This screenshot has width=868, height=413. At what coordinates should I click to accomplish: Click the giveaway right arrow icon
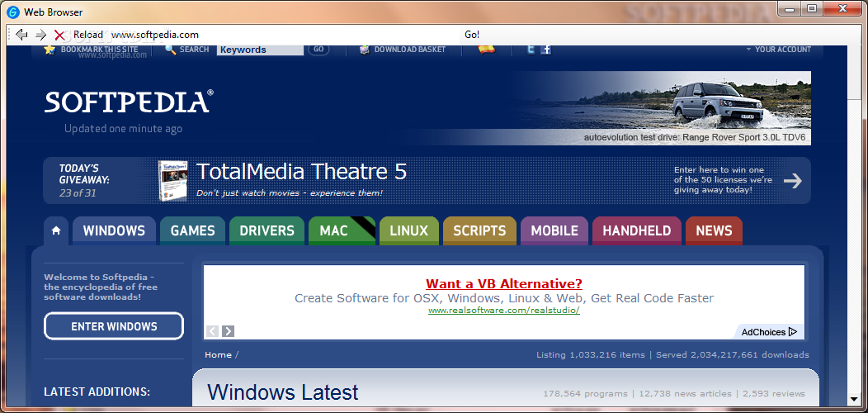pyautogui.click(x=793, y=181)
